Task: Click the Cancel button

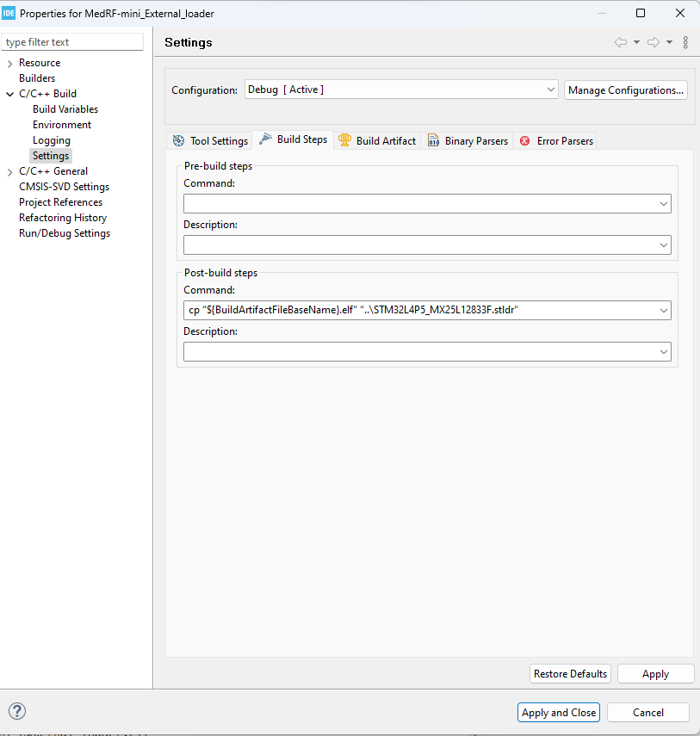Action: tap(647, 713)
